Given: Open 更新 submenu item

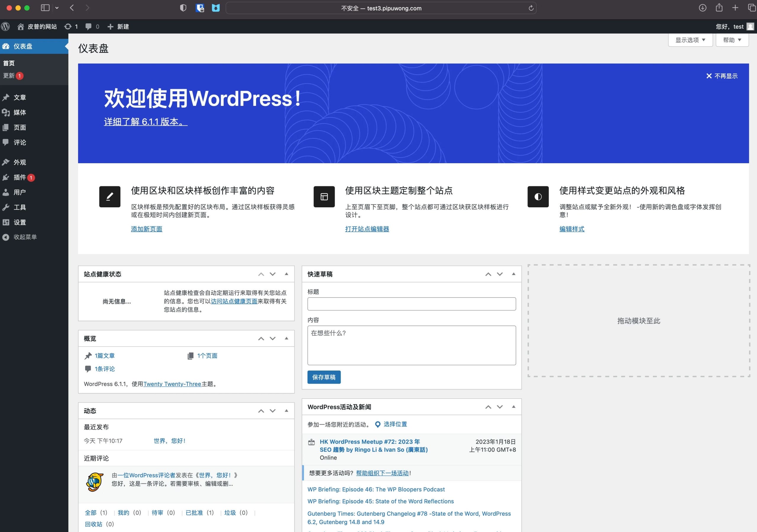Looking at the screenshot, I should (13, 76).
